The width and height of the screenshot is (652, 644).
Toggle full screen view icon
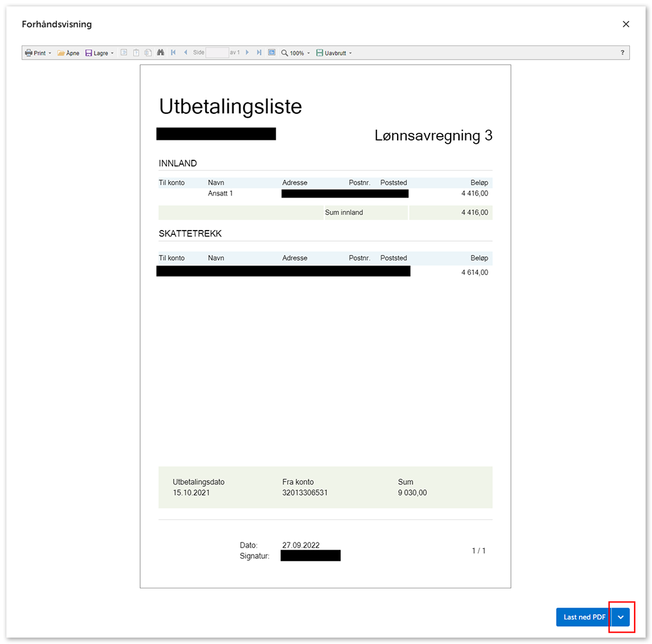(x=272, y=53)
